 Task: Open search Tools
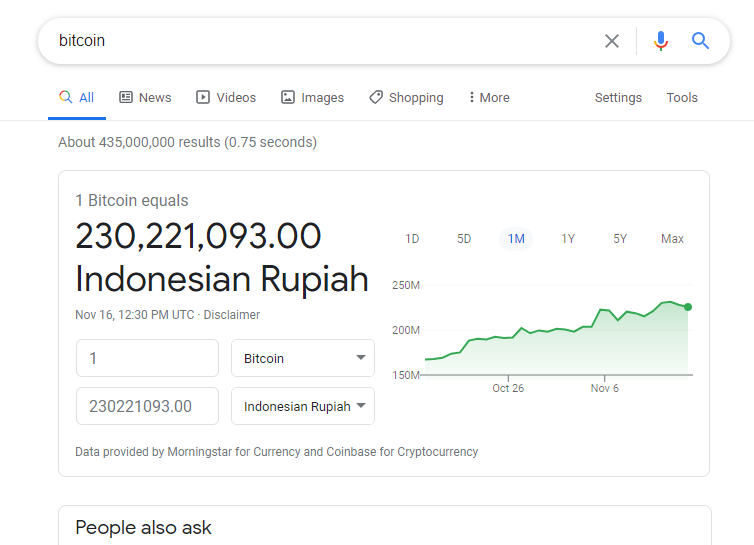coord(682,97)
